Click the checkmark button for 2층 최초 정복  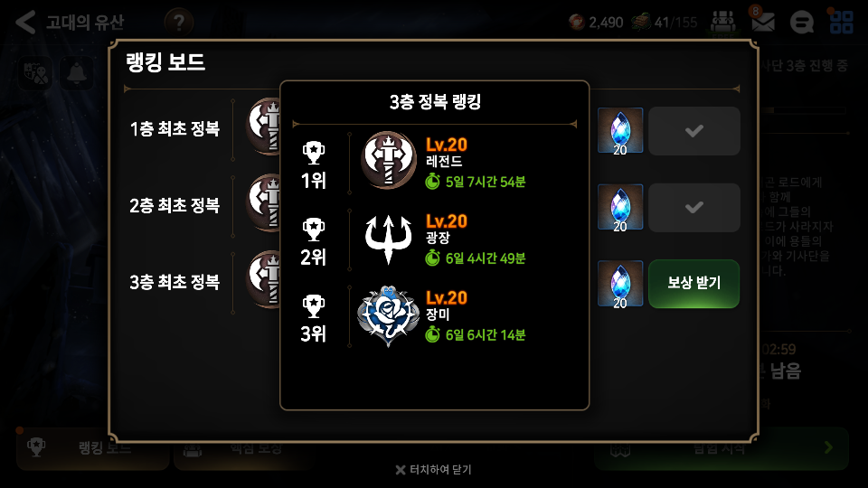(x=694, y=208)
